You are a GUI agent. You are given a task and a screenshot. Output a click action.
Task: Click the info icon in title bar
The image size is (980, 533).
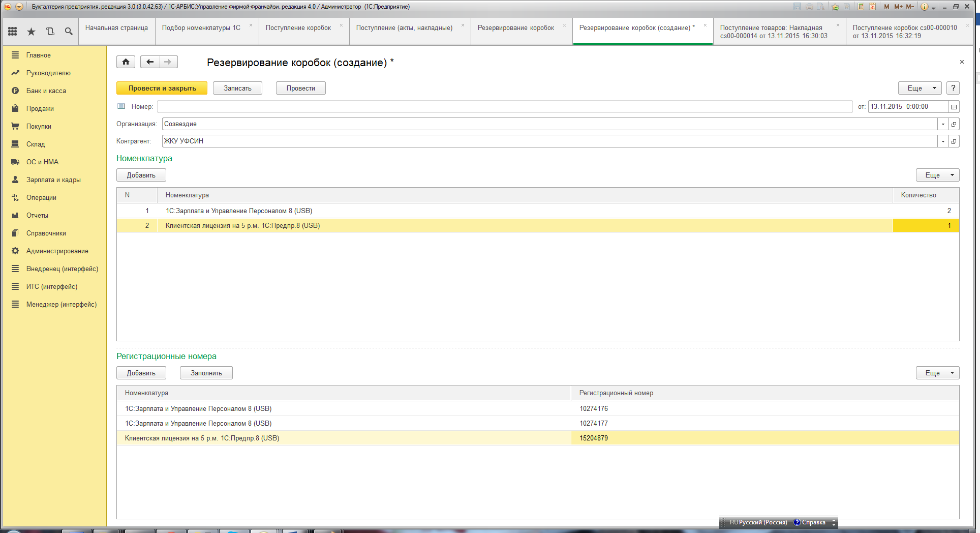(x=924, y=7)
